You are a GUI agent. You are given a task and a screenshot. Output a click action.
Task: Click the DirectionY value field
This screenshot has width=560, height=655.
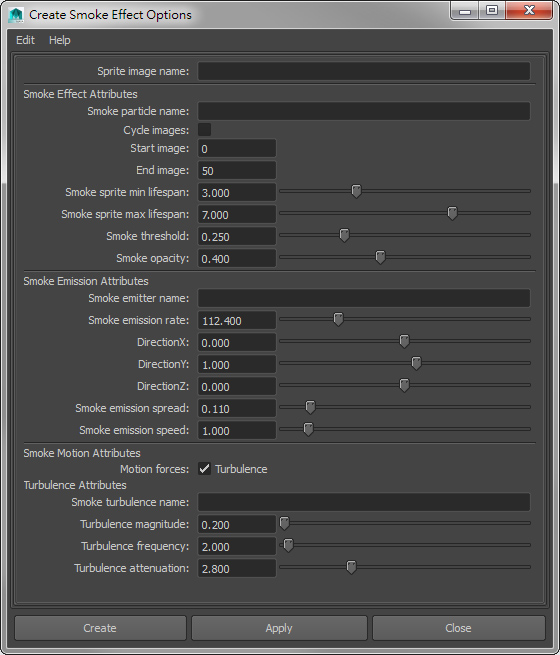(x=237, y=364)
